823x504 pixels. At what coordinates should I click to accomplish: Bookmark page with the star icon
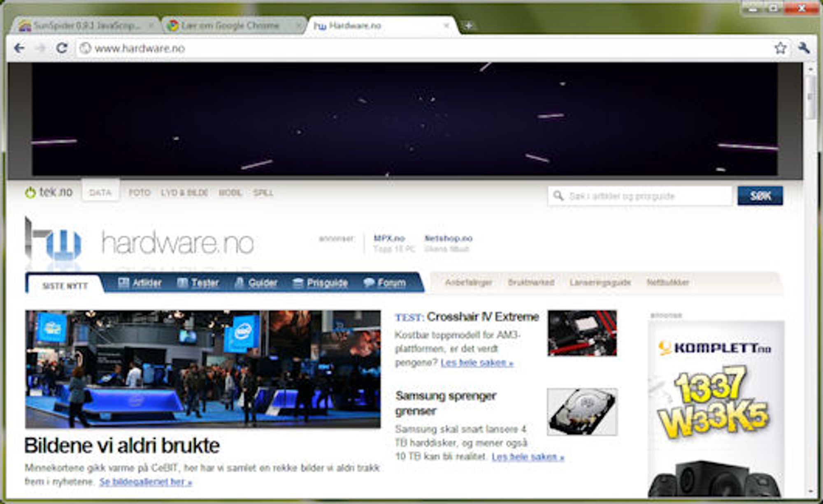(780, 48)
